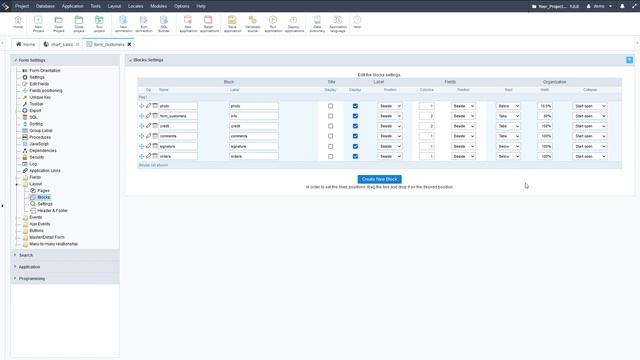The height and width of the screenshot is (360, 640).
Task: Open the demo user dropdown
Action: tap(599, 6)
